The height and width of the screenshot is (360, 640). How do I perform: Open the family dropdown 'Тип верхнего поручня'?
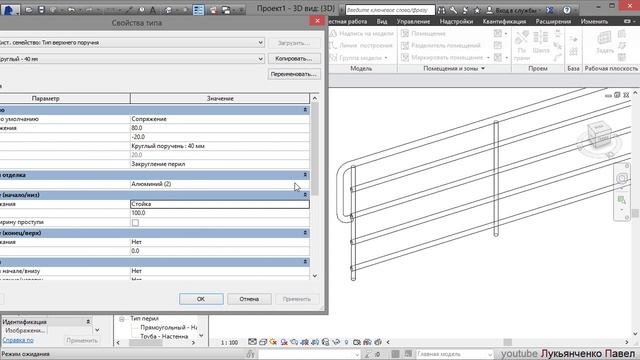coord(260,42)
